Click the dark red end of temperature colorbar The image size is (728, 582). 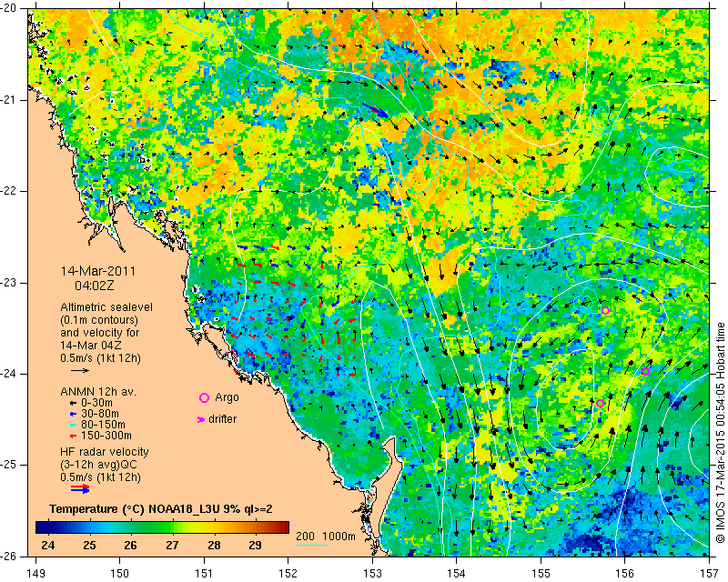click(285, 527)
